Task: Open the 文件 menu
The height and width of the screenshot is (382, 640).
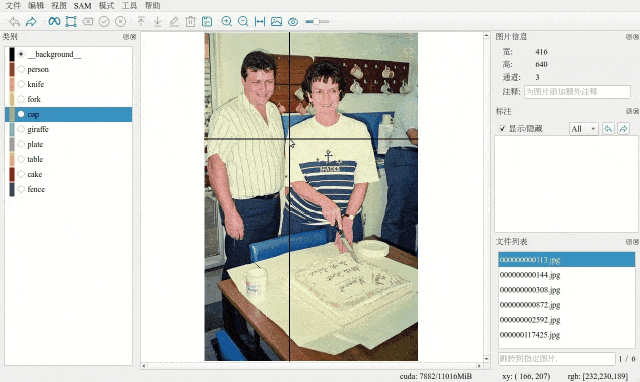Action: click(x=13, y=6)
